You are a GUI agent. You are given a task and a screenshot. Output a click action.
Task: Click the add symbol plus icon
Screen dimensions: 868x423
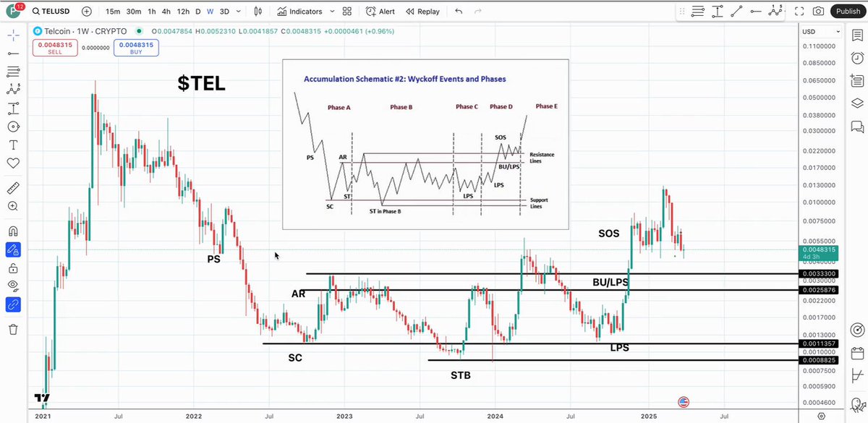[x=87, y=12]
